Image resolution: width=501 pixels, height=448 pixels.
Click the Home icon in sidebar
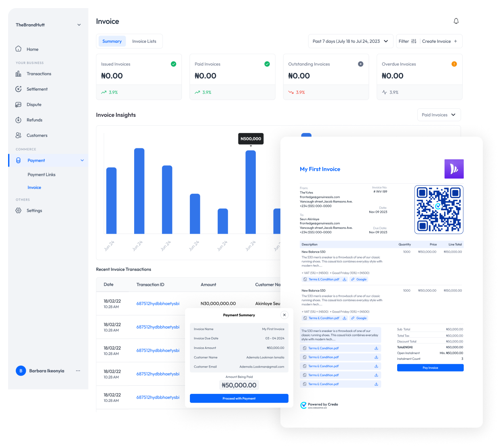[x=18, y=49]
